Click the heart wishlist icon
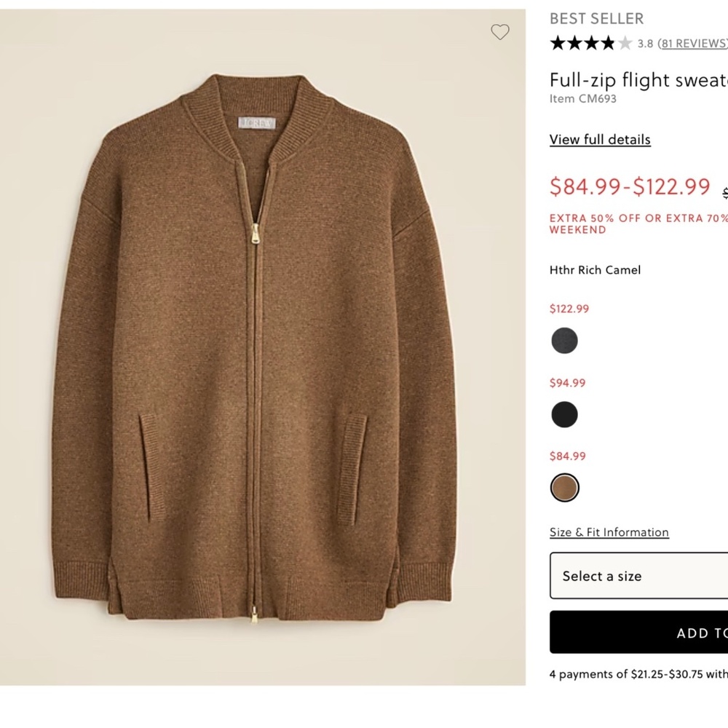 [500, 32]
